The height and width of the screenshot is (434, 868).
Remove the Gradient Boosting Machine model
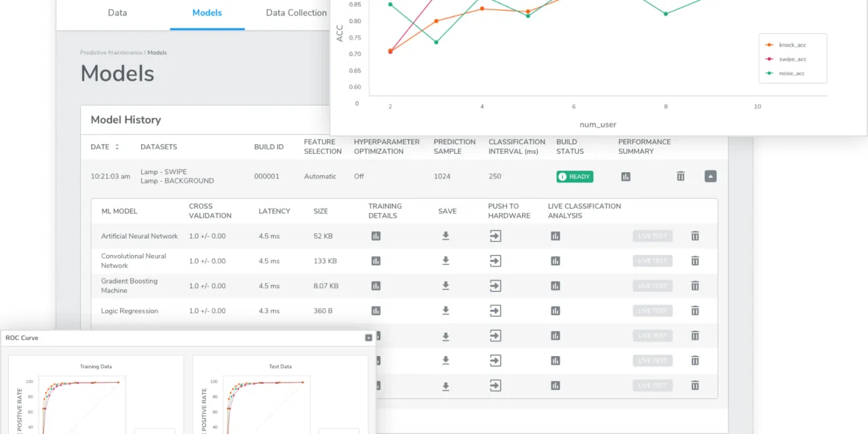pyautogui.click(x=695, y=286)
